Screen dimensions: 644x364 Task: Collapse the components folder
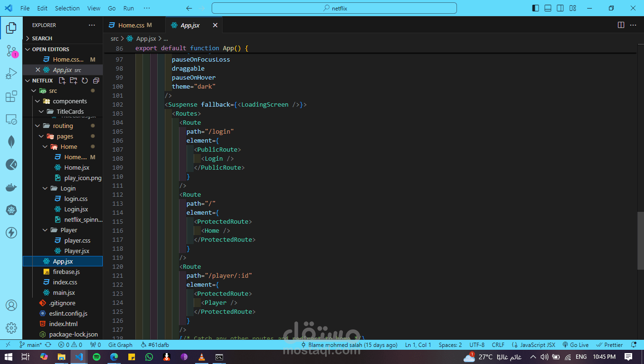[x=70, y=101]
